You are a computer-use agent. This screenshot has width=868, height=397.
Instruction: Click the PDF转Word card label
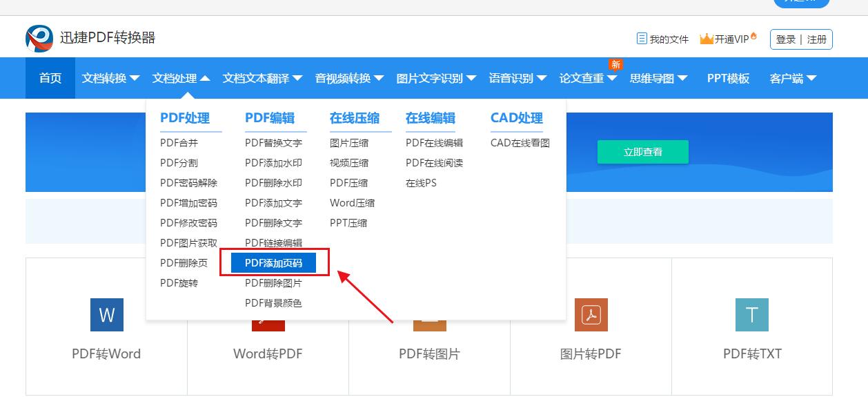(106, 354)
